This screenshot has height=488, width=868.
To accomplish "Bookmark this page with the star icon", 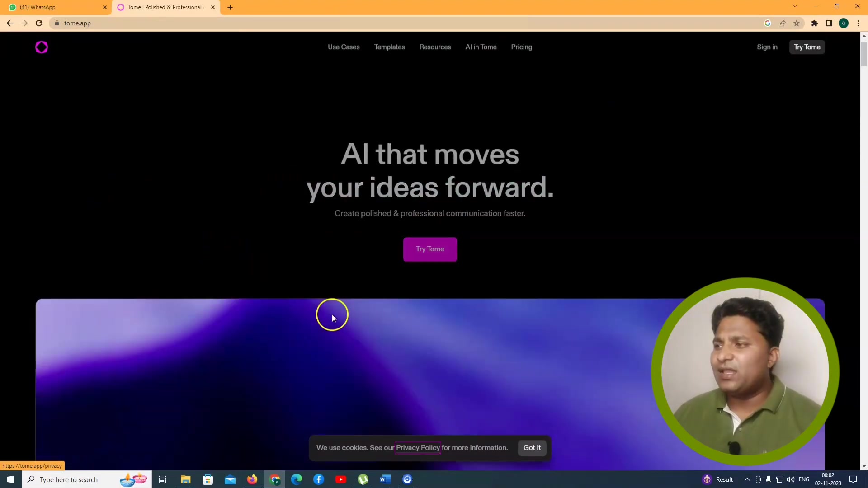I will coord(797,23).
